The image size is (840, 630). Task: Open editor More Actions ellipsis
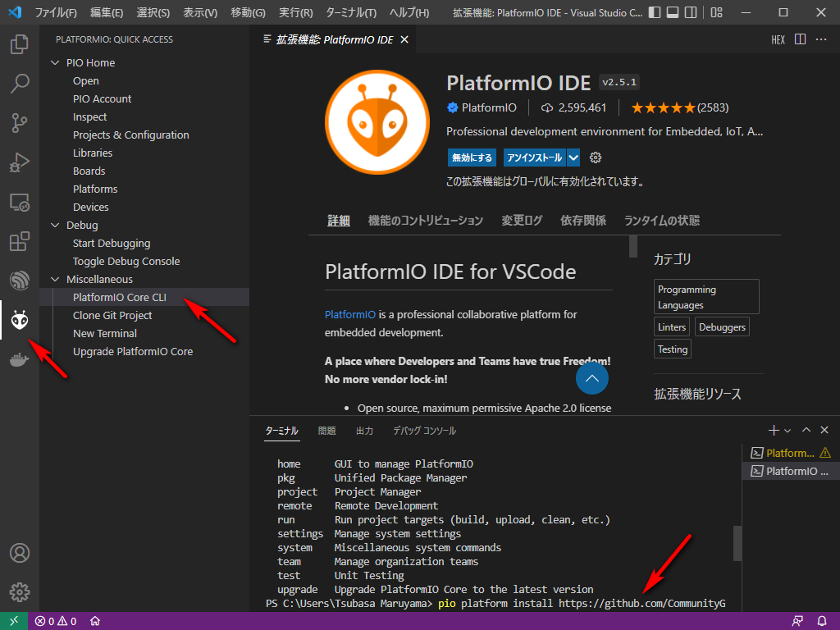[821, 39]
